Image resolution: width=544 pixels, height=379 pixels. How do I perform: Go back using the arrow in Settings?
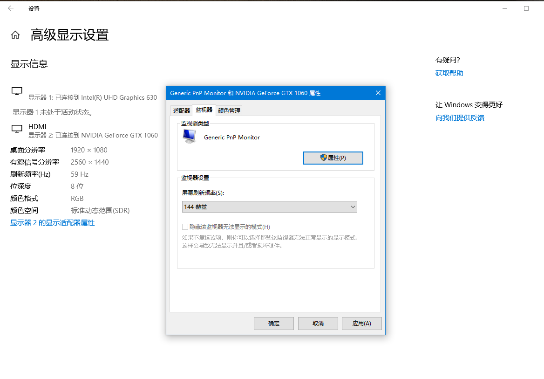pyautogui.click(x=10, y=8)
